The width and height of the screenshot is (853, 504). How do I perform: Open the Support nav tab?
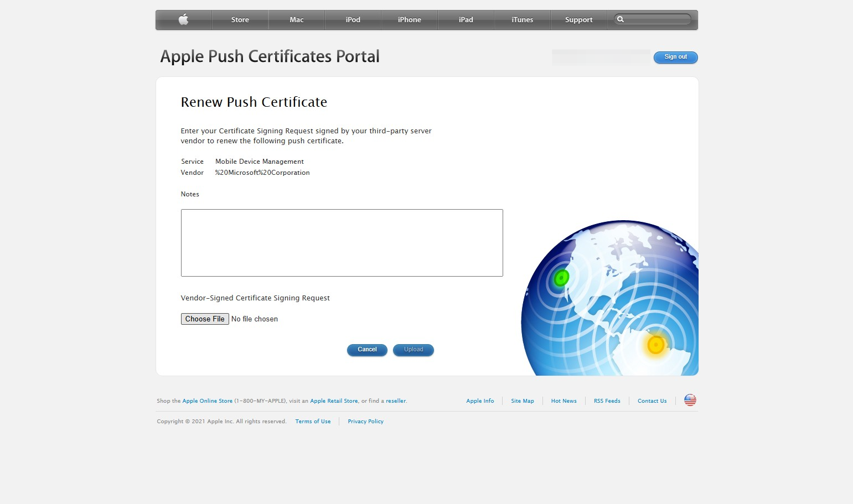(x=579, y=20)
